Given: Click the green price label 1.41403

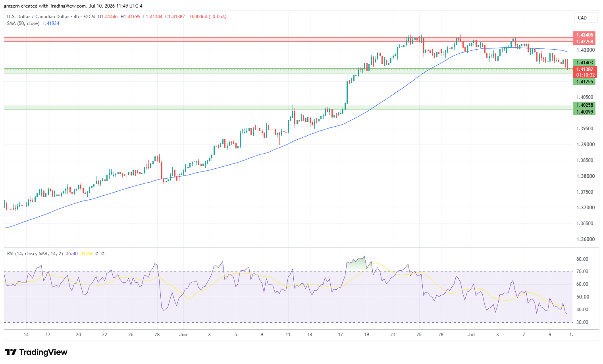Looking at the screenshot, I should click(x=585, y=63).
